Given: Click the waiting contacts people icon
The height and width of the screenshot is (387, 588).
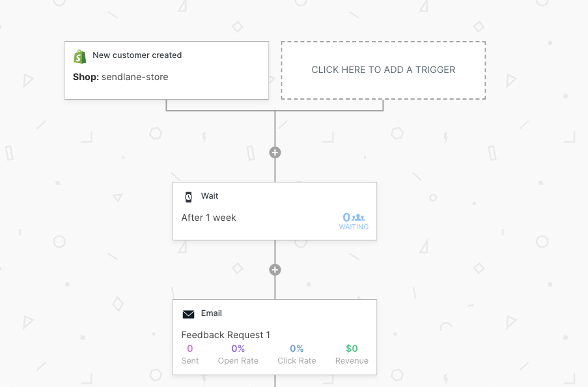Looking at the screenshot, I should [359, 218].
